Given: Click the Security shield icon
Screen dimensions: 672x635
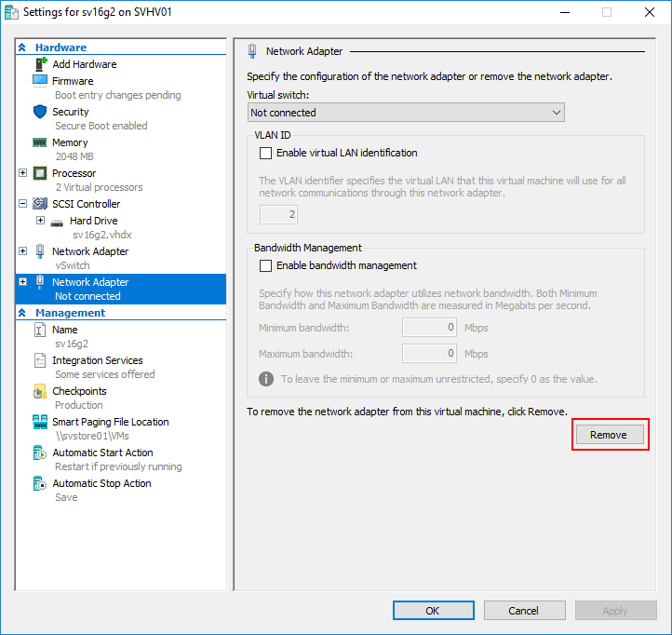Looking at the screenshot, I should click(40, 112).
